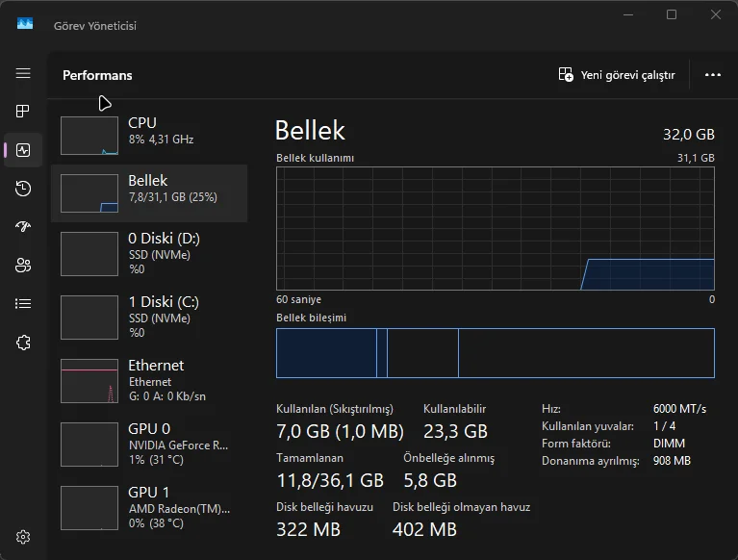Click the 32,0 GB total value
738x560 pixels.
tap(689, 135)
